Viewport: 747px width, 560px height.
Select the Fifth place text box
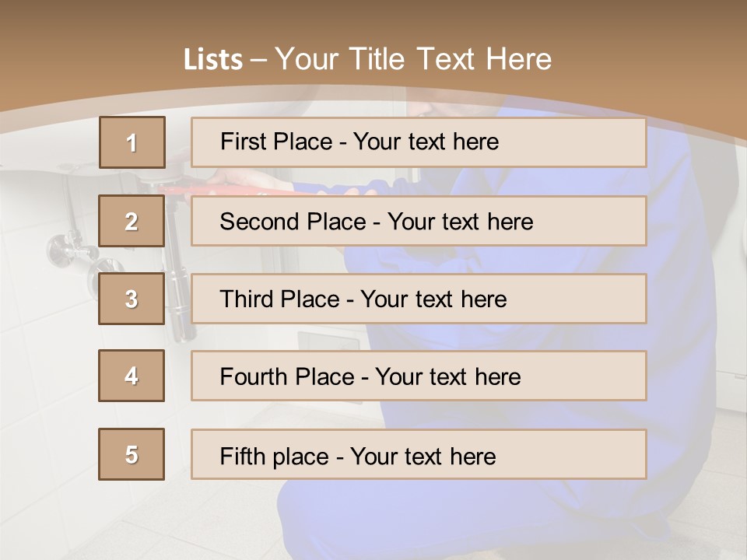(419, 454)
